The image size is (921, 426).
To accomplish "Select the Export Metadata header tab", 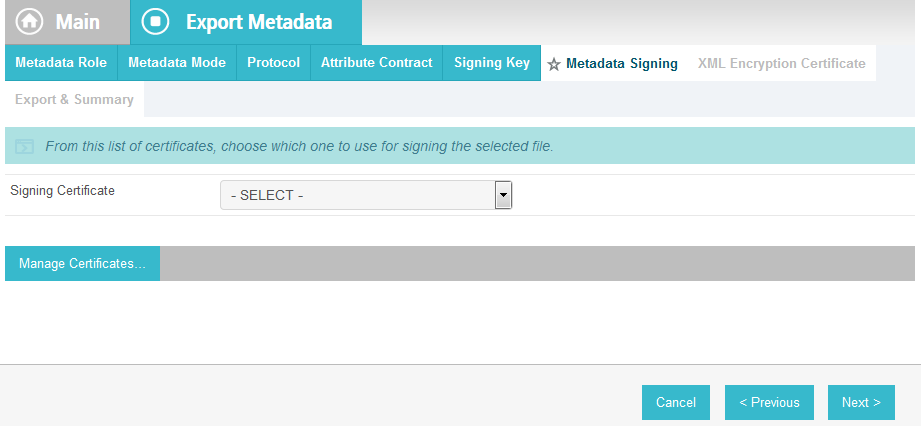I will click(x=246, y=22).
